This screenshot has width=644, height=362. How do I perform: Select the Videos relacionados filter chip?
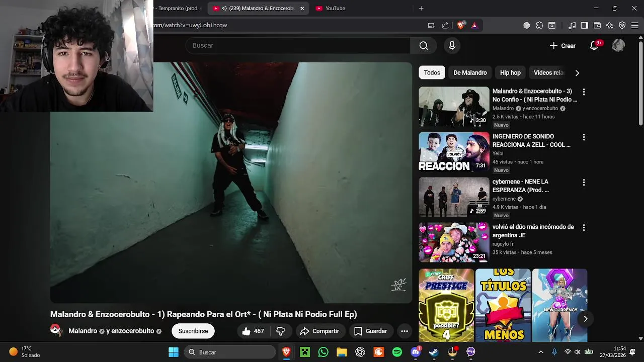[548, 73]
